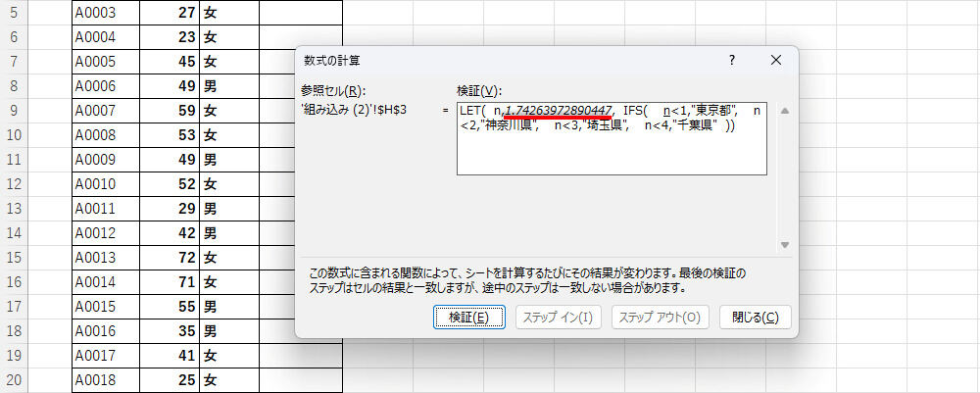Click age value 55 in A0015 row
This screenshot has width=980, height=393.
[x=170, y=307]
